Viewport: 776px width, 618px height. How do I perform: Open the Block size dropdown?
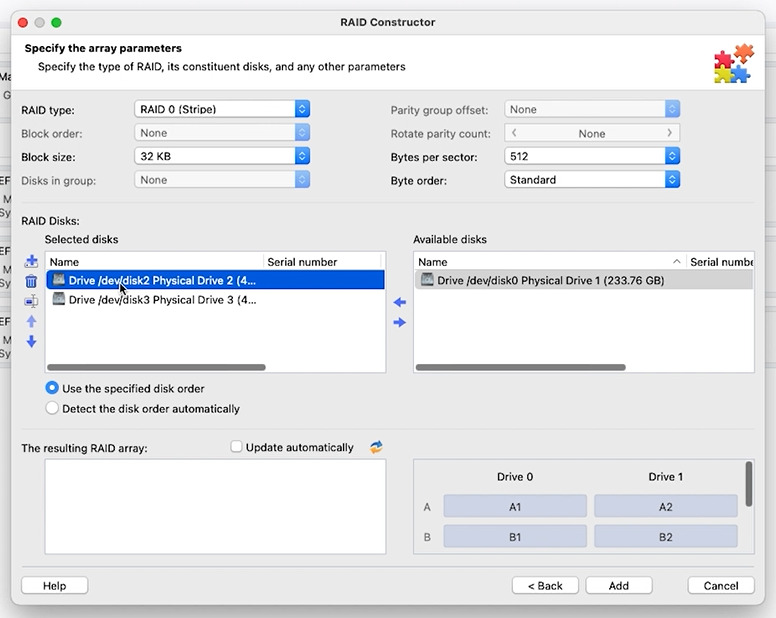[222, 156]
